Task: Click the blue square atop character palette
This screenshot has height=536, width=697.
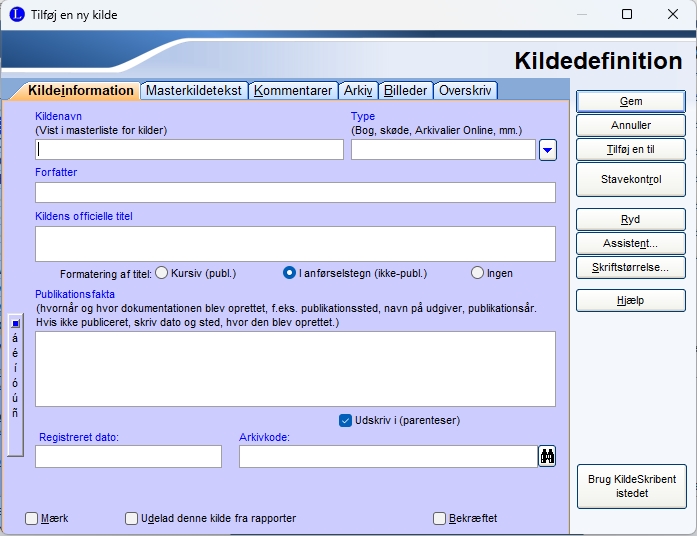Action: (x=15, y=323)
